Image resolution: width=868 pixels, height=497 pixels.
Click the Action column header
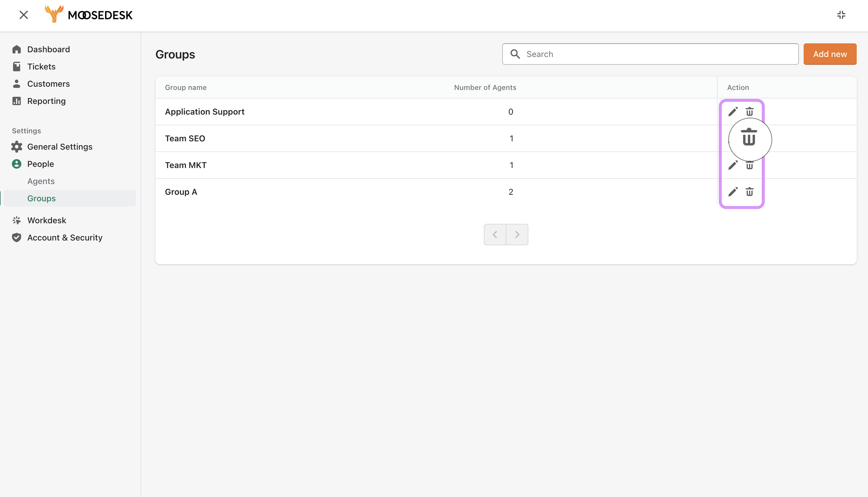click(x=738, y=88)
